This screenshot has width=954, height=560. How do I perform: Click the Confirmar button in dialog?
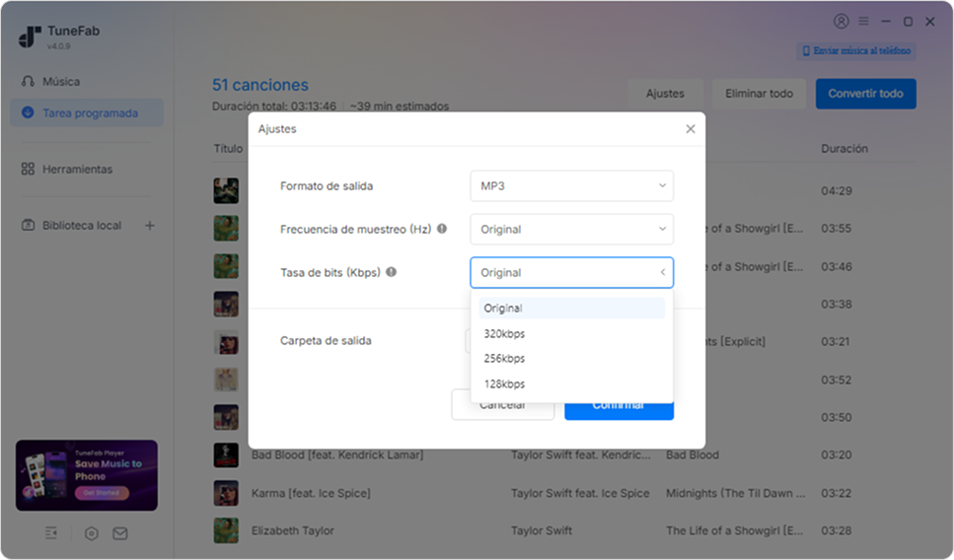click(x=619, y=411)
